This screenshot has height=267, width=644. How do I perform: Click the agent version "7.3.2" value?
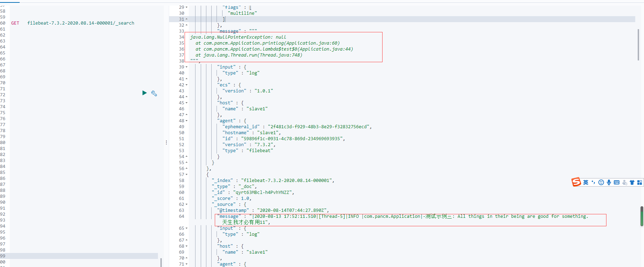point(264,144)
